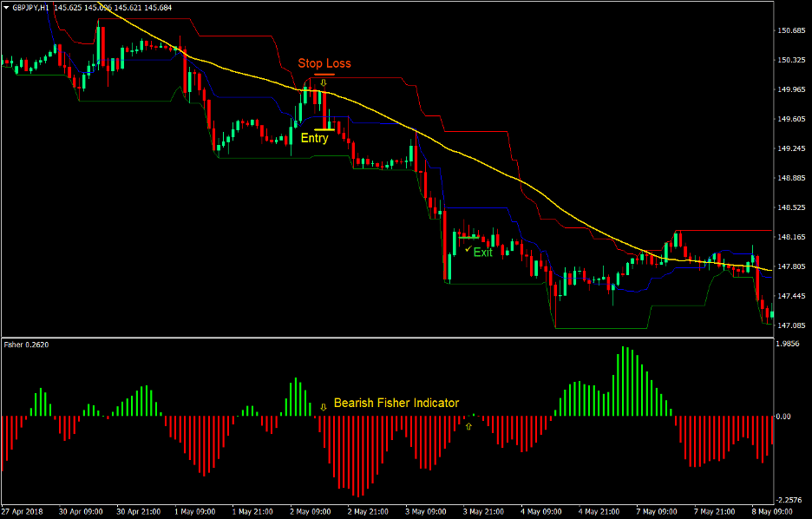Click the red stop loss level line above Entry
This screenshot has width=812, height=519.
[325, 75]
